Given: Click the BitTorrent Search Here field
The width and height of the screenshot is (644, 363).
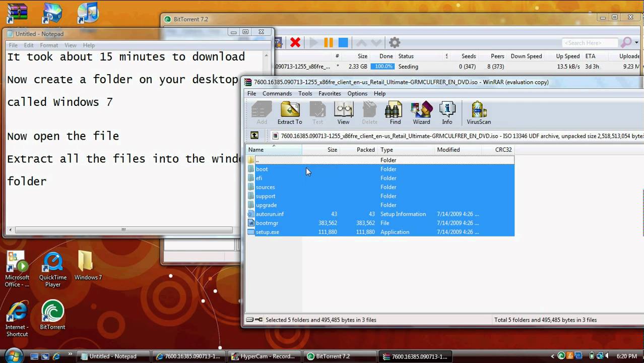Looking at the screenshot, I should (x=590, y=43).
